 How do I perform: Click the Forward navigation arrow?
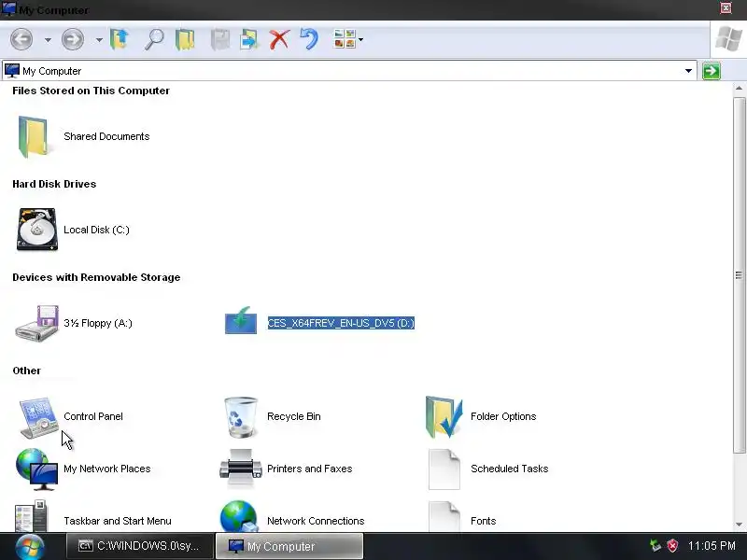tap(73, 39)
